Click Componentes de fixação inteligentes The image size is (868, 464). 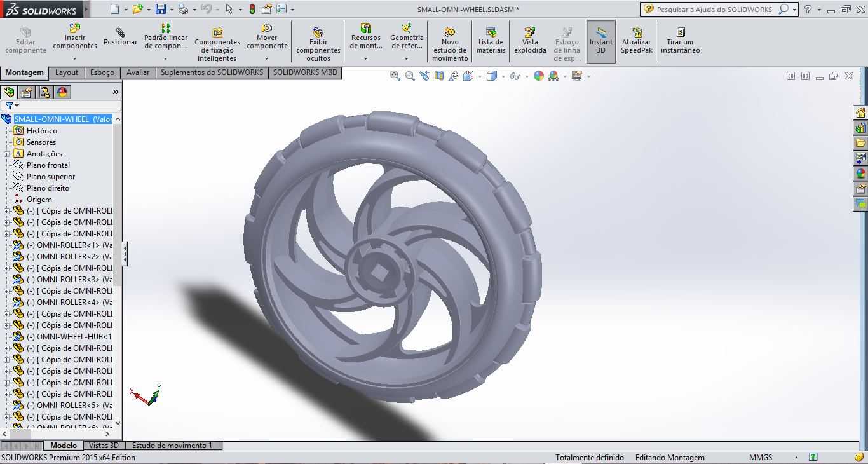tap(217, 44)
